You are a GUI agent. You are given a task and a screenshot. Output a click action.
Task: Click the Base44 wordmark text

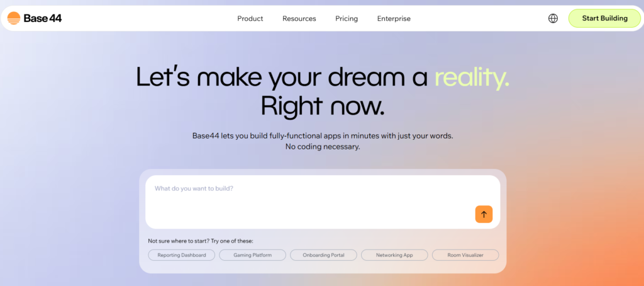pos(43,18)
